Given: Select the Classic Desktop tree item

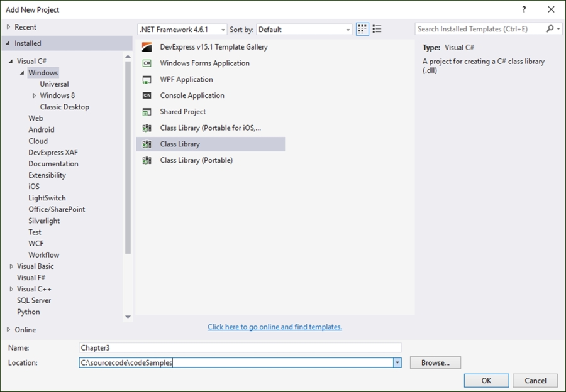Looking at the screenshot, I should (x=64, y=107).
